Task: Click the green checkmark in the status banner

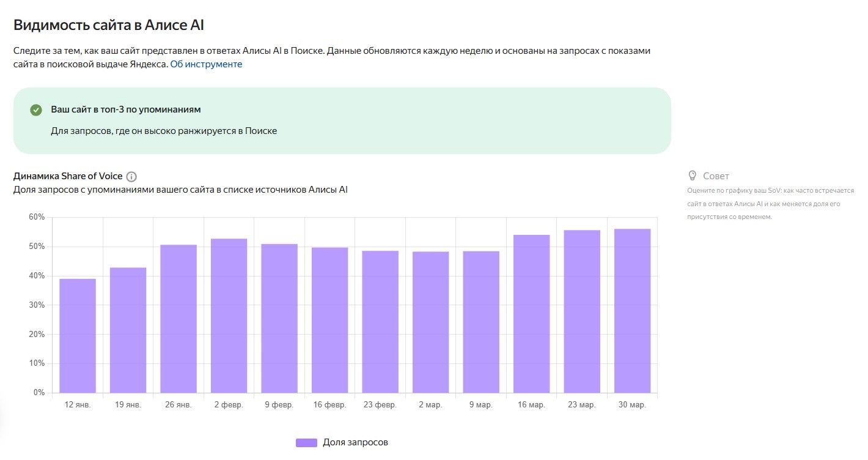Action: 35,110
